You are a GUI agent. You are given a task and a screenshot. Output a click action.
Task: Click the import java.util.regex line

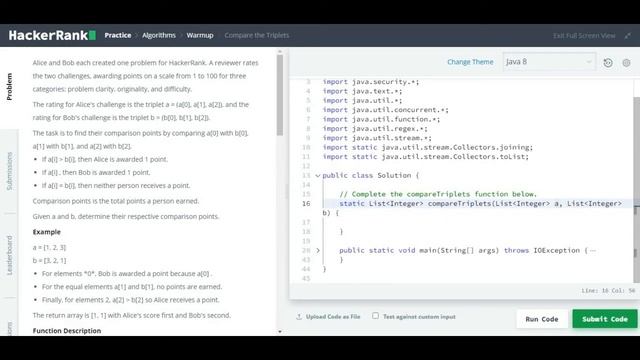click(375, 129)
